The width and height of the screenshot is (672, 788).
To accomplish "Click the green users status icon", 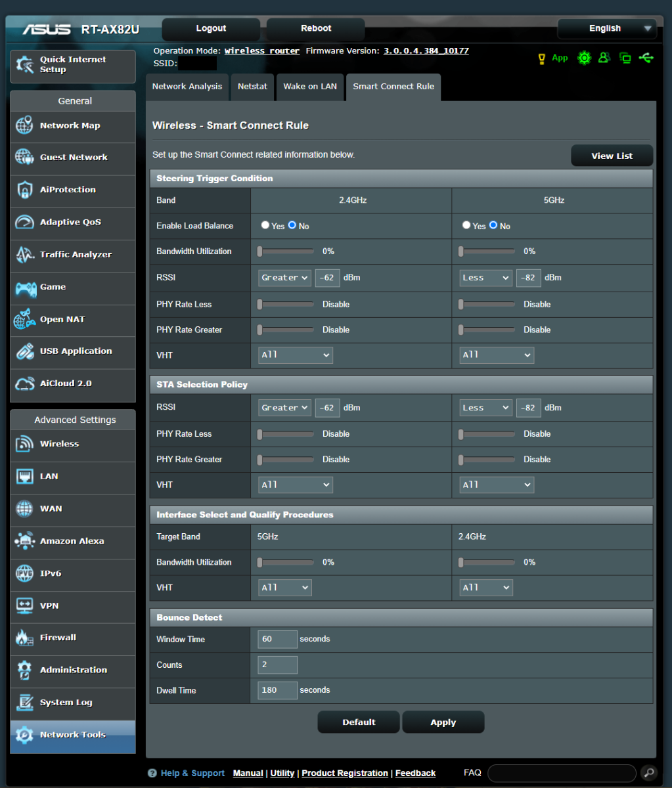I will tap(604, 58).
